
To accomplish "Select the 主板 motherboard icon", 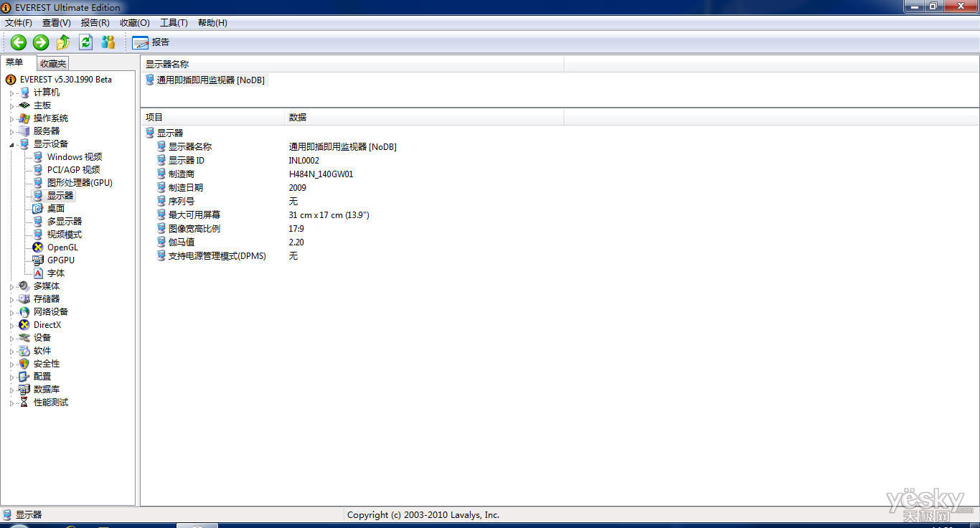I will (24, 105).
